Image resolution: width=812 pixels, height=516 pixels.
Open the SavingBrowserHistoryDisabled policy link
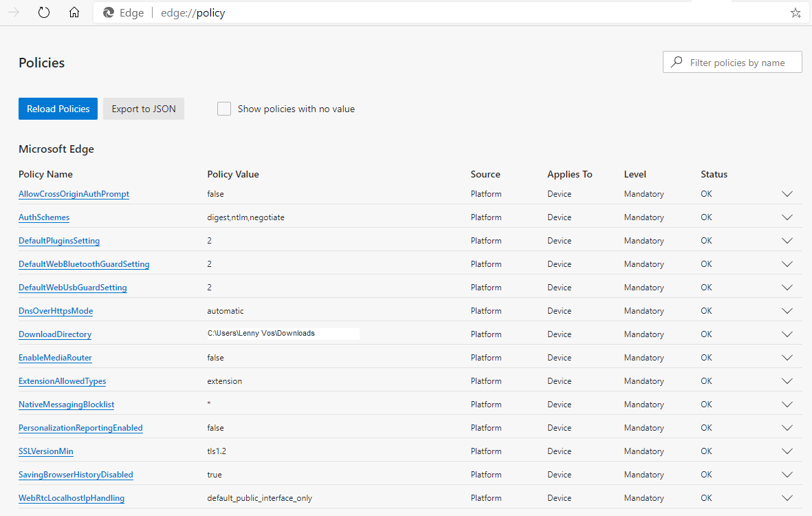pyautogui.click(x=76, y=475)
